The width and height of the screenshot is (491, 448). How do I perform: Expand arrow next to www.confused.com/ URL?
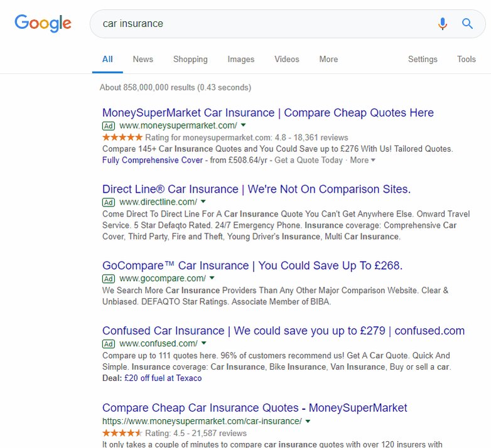204,343
